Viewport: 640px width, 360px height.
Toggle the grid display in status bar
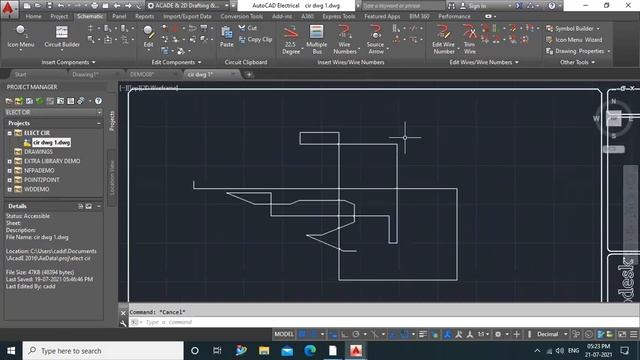[x=302, y=334]
